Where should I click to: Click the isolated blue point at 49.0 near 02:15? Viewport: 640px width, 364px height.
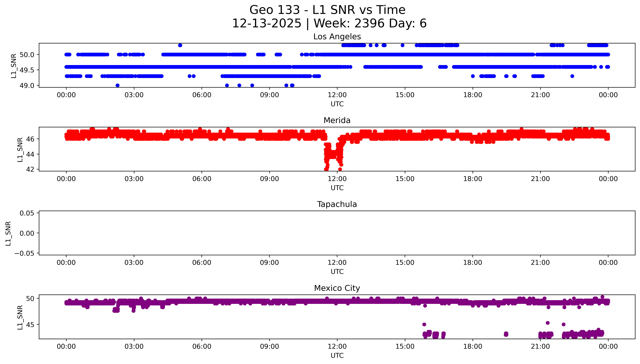(x=117, y=85)
